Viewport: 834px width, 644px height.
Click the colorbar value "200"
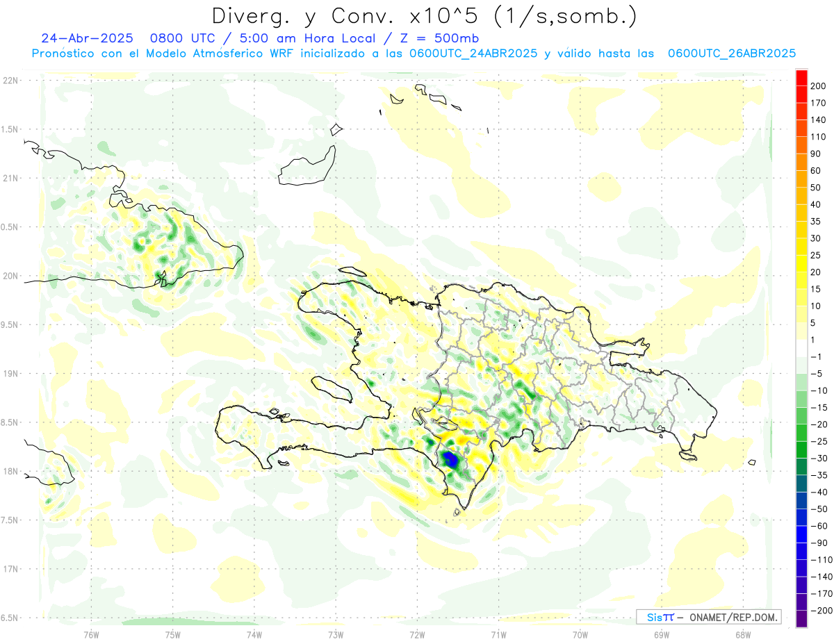tap(819, 86)
